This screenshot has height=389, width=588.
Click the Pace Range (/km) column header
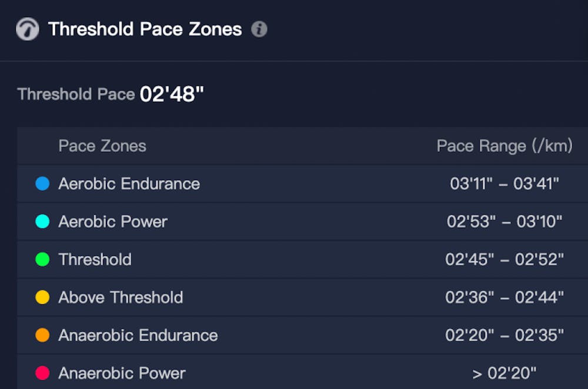click(x=505, y=146)
